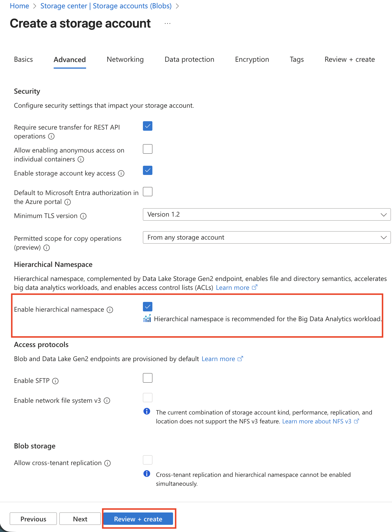The height and width of the screenshot is (532, 392).
Task: Click info icon next to secure transfer operations
Action: [x=51, y=136]
